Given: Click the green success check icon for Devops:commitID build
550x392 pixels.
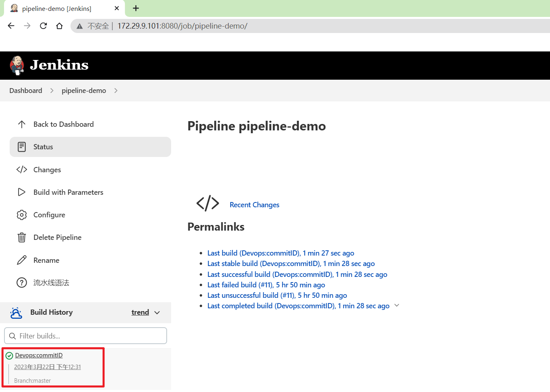Looking at the screenshot, I should tap(9, 356).
